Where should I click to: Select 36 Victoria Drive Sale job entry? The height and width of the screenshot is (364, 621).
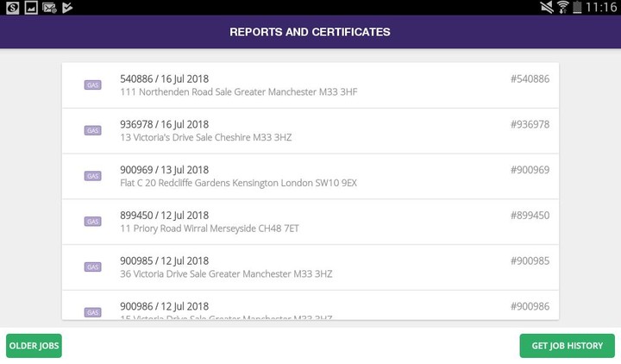click(x=310, y=267)
